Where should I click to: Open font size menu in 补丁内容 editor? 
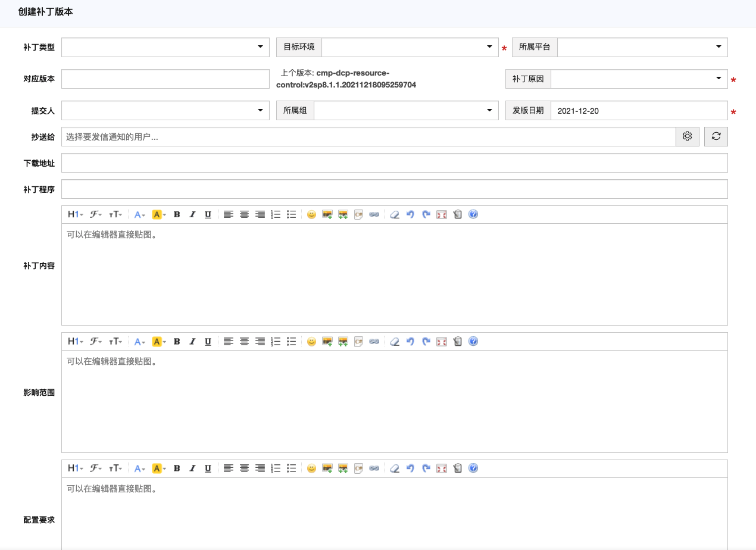pyautogui.click(x=115, y=214)
